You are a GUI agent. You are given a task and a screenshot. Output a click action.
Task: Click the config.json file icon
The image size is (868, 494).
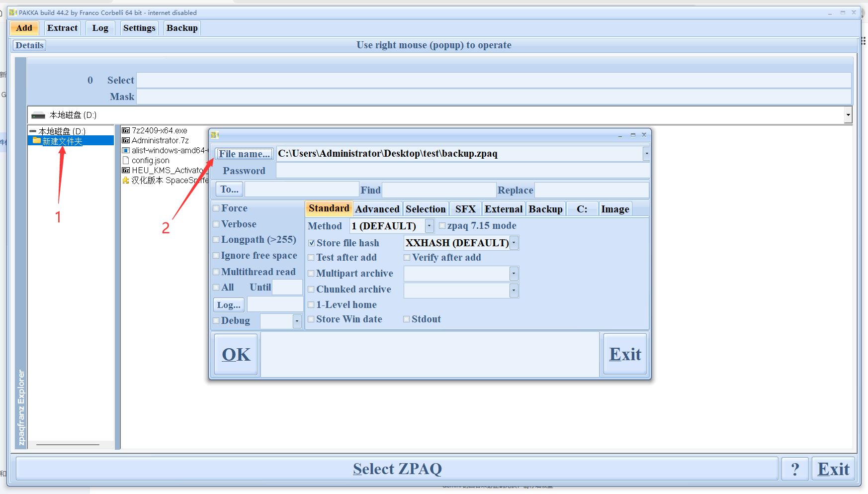pyautogui.click(x=126, y=160)
